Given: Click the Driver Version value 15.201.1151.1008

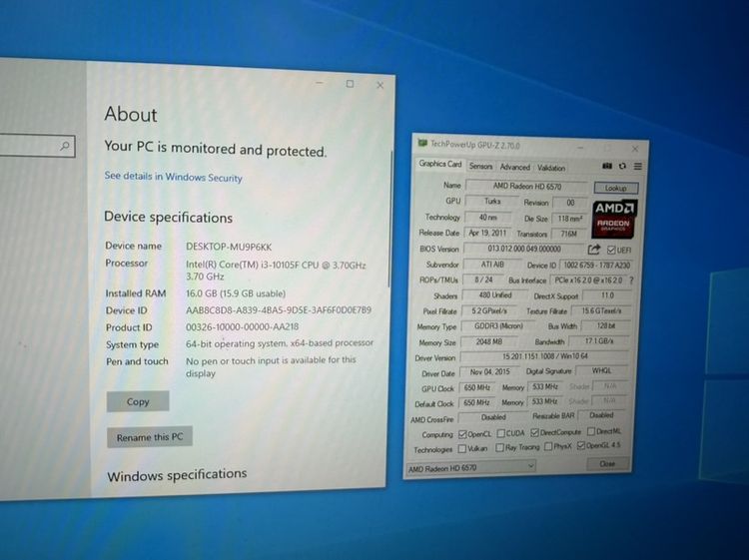Looking at the screenshot, I should [544, 356].
